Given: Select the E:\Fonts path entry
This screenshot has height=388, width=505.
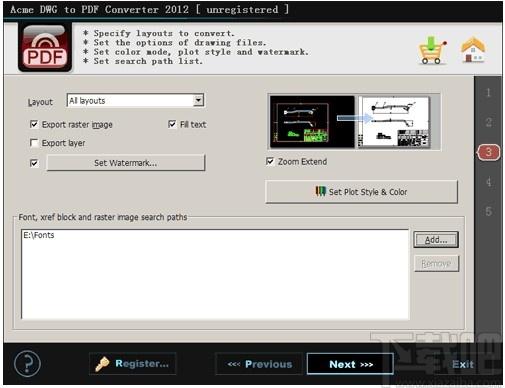Looking at the screenshot, I should coord(39,235).
